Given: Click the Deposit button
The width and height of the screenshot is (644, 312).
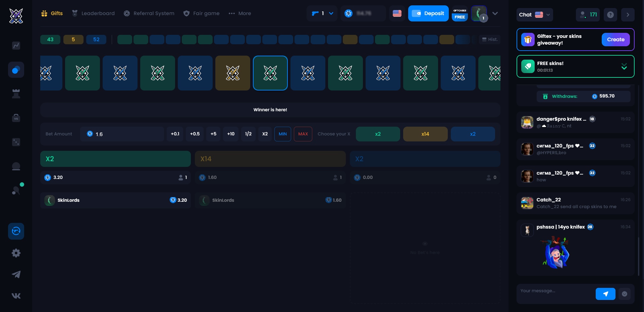Looking at the screenshot, I should point(428,13).
